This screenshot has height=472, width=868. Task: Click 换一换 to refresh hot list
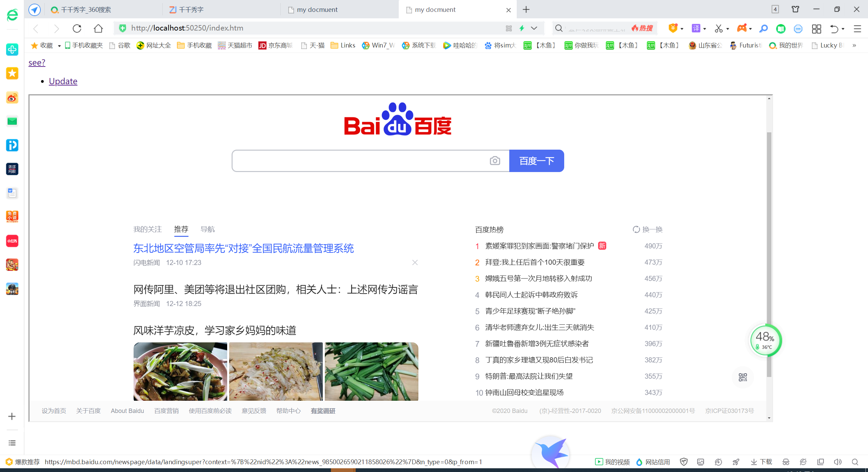[x=648, y=229]
